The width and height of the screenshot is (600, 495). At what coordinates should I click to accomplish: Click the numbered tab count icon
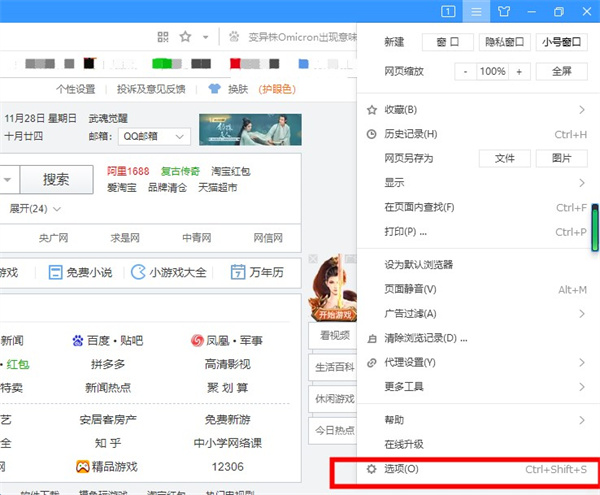click(449, 11)
